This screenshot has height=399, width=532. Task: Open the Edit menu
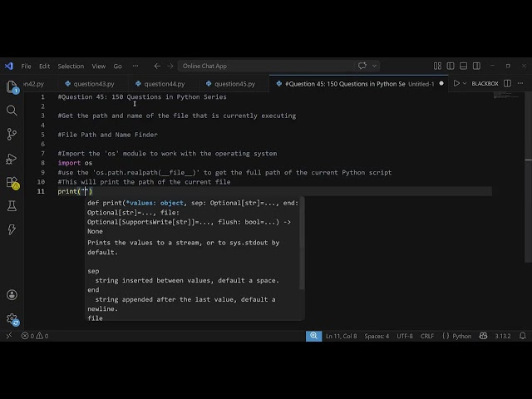pyautogui.click(x=44, y=66)
